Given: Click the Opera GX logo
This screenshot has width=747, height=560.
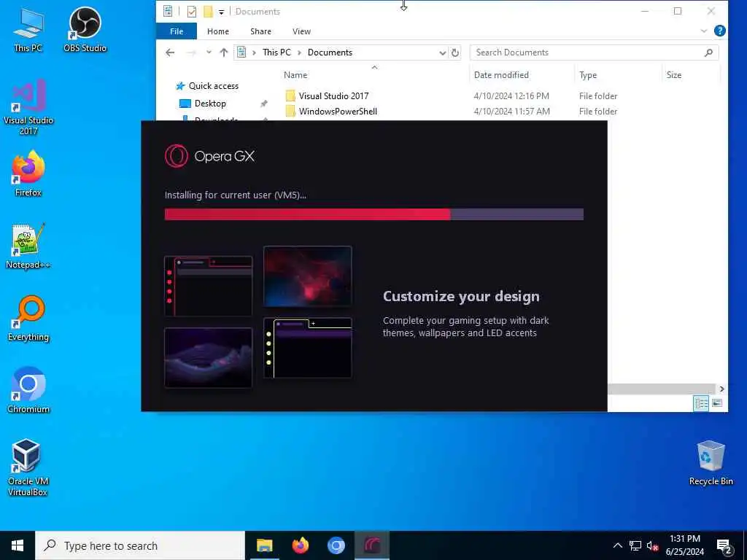Looking at the screenshot, I should click(x=209, y=156).
